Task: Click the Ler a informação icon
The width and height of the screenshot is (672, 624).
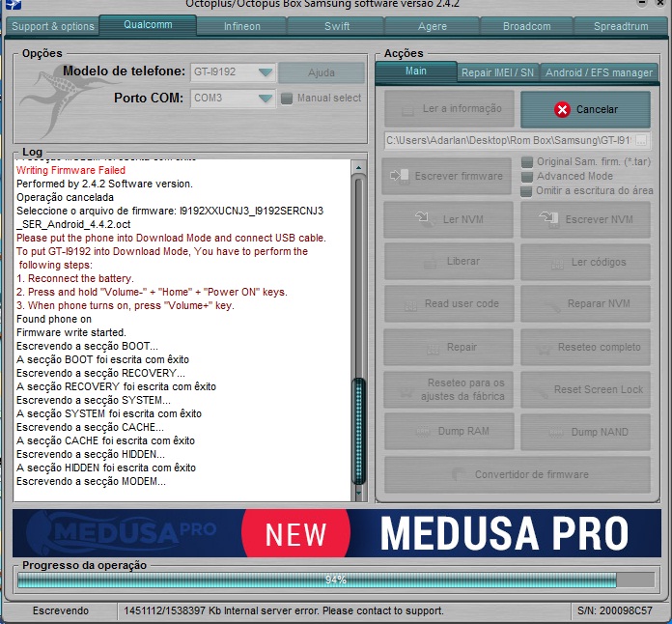Action: click(x=407, y=111)
